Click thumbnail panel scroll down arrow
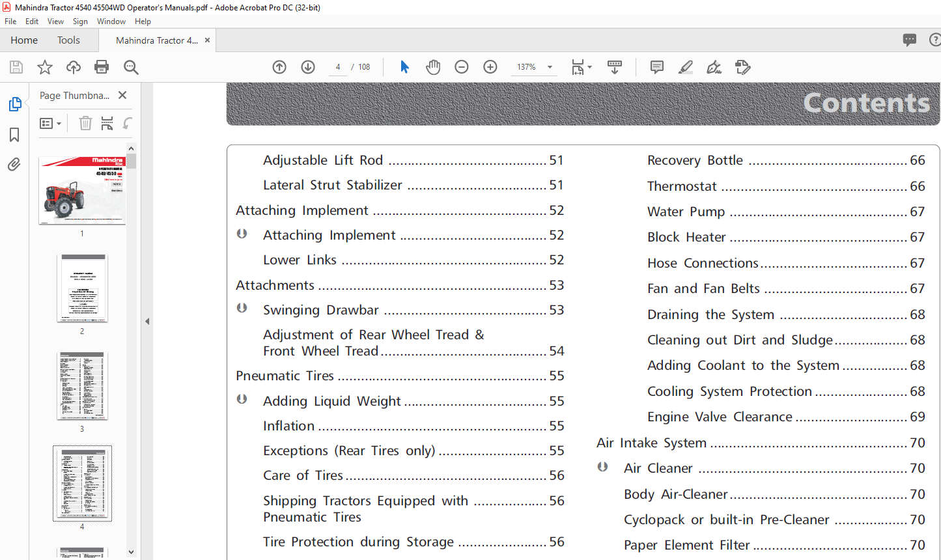 [x=131, y=552]
